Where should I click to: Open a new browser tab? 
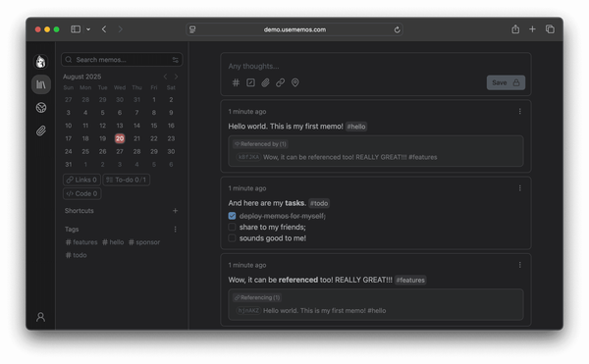pyautogui.click(x=532, y=28)
